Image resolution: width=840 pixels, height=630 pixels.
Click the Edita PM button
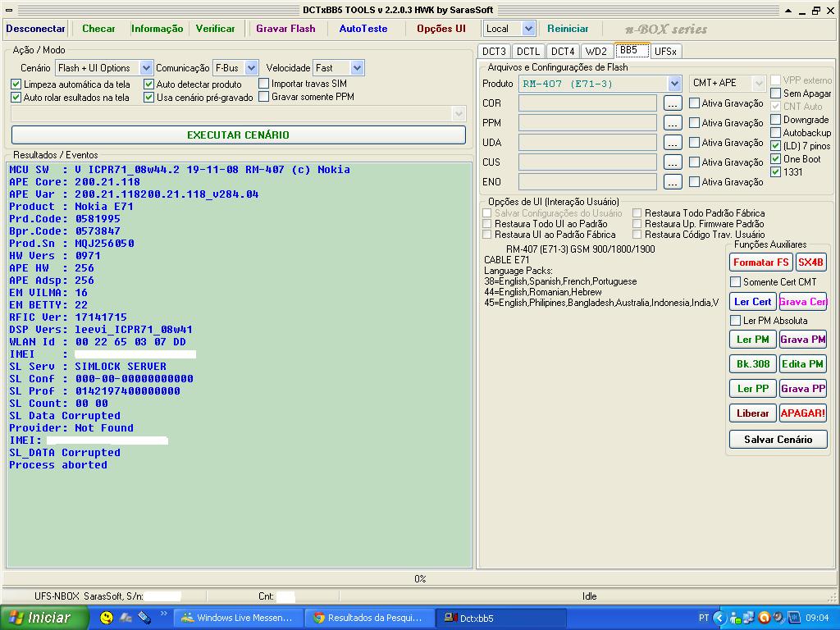pos(802,364)
